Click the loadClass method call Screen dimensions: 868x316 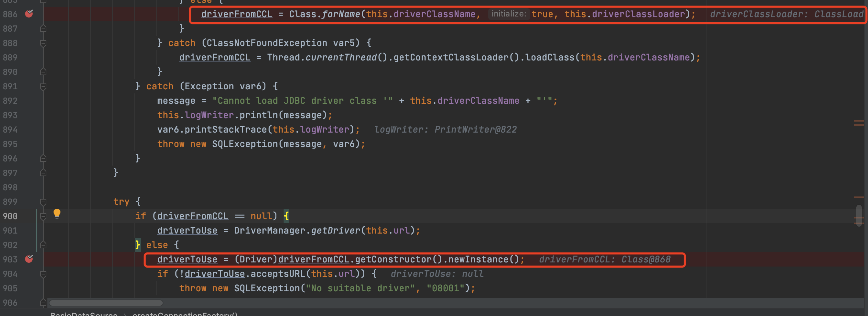(550, 57)
